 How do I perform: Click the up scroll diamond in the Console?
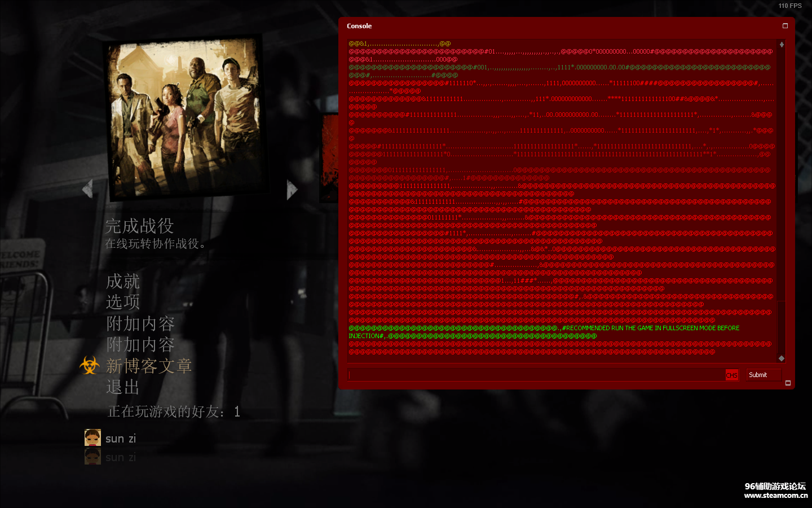pos(782,44)
